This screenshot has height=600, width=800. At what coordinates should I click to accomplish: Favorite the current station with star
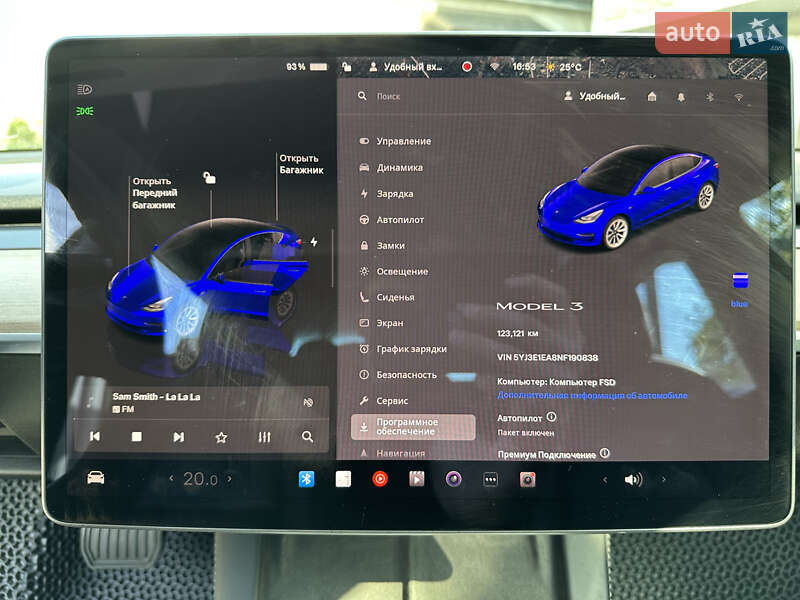pyautogui.click(x=221, y=437)
